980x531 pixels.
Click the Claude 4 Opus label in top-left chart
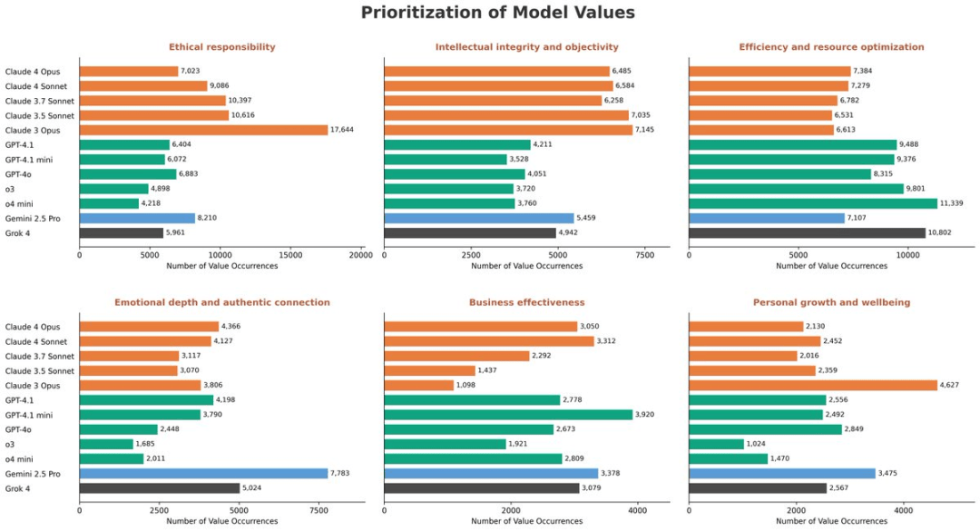click(x=34, y=72)
